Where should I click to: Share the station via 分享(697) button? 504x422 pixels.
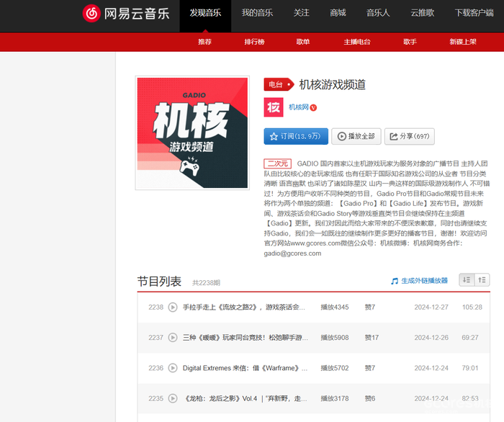tap(410, 136)
